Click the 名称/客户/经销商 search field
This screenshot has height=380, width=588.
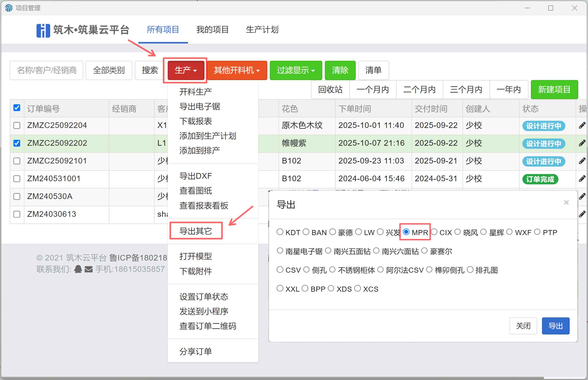(47, 70)
